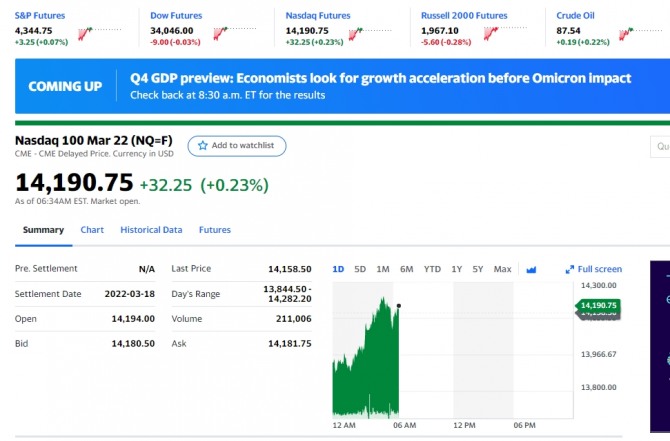Screen dimensions: 670x441
Task: Switch to the Futures tab
Action: [215, 230]
